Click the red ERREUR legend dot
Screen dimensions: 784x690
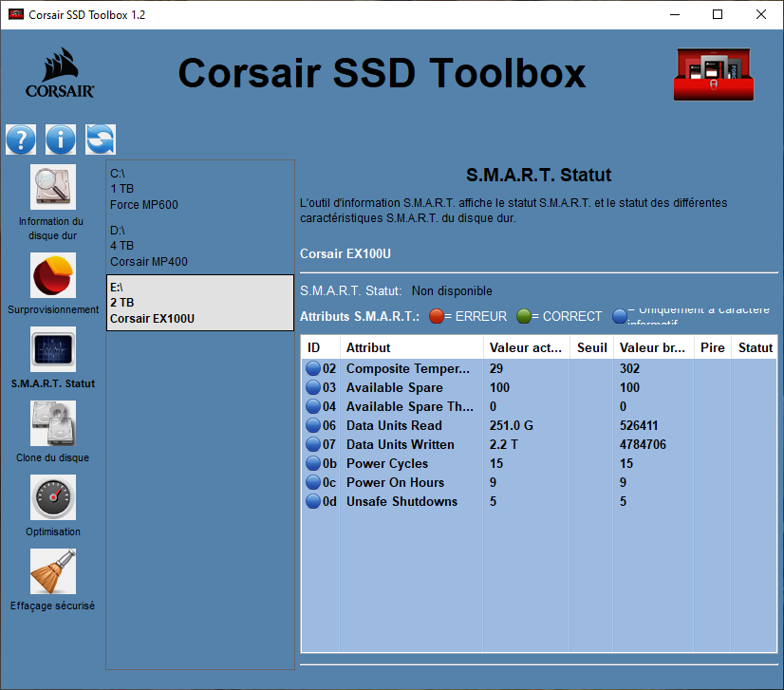[x=436, y=316]
